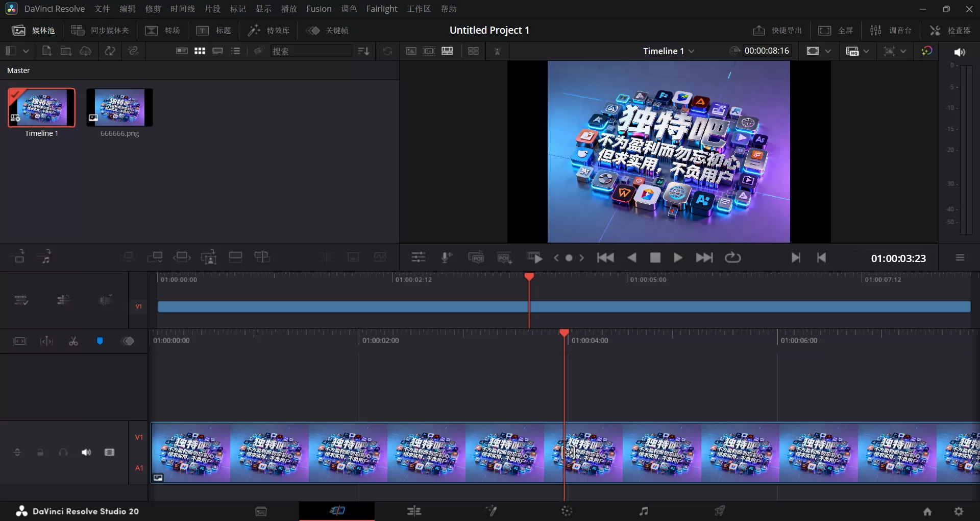Toggle the lock on the A1 track
This screenshot has width=980, height=521.
pos(40,453)
